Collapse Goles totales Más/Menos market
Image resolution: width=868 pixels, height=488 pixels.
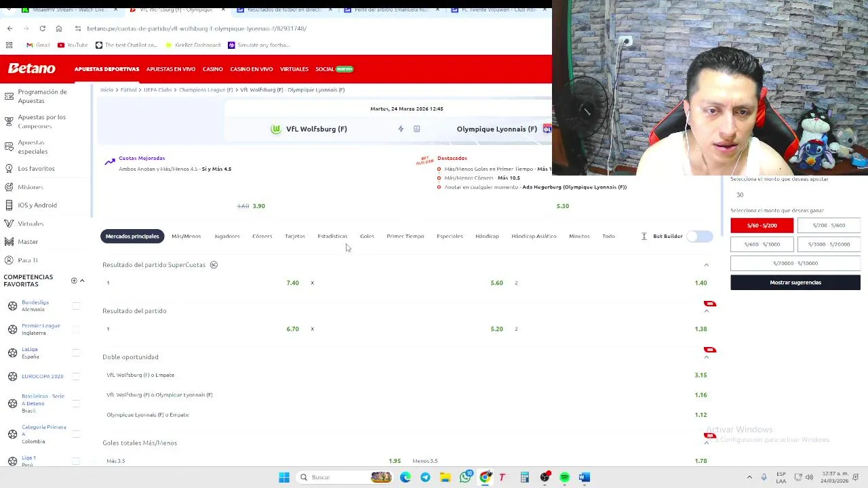click(x=706, y=443)
